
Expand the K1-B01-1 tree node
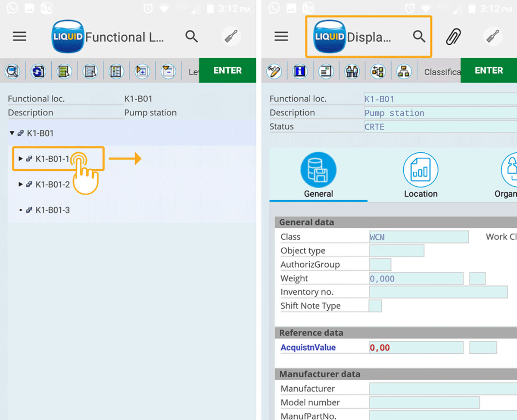click(x=21, y=159)
